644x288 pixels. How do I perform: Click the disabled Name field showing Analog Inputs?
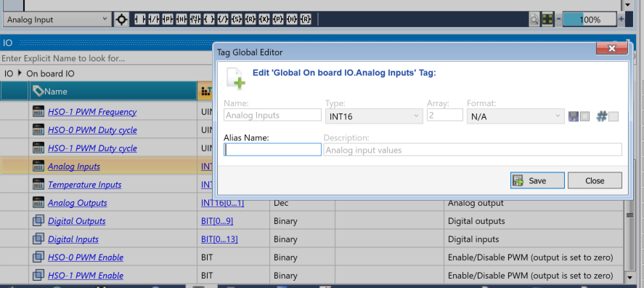tap(273, 115)
